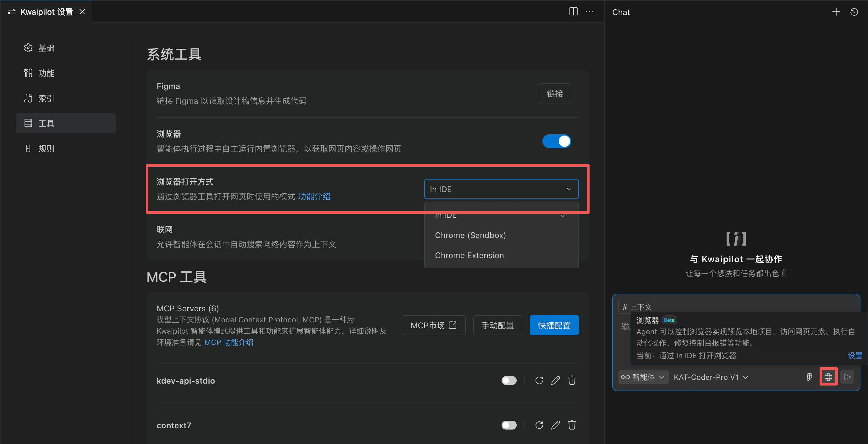Image resolution: width=868 pixels, height=444 pixels.
Task: Click the #上下文 context chip in chat input
Action: click(637, 307)
